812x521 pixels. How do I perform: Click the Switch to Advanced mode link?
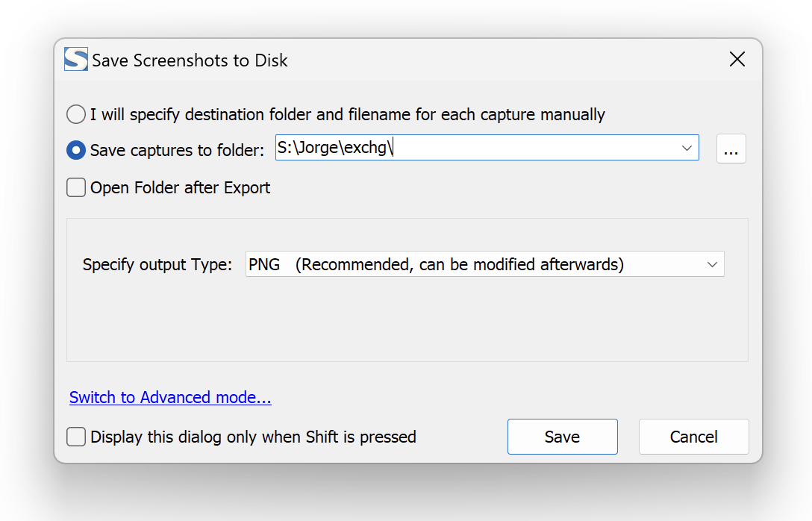(x=170, y=397)
